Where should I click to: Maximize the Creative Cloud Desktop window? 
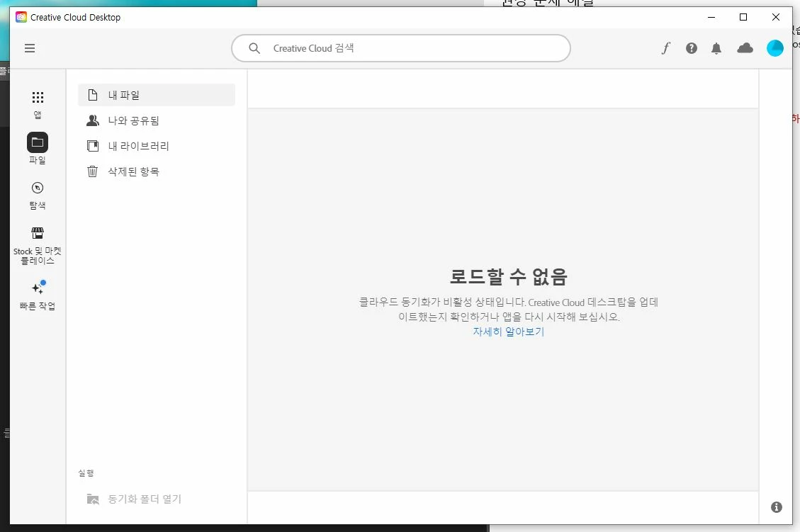(x=743, y=17)
